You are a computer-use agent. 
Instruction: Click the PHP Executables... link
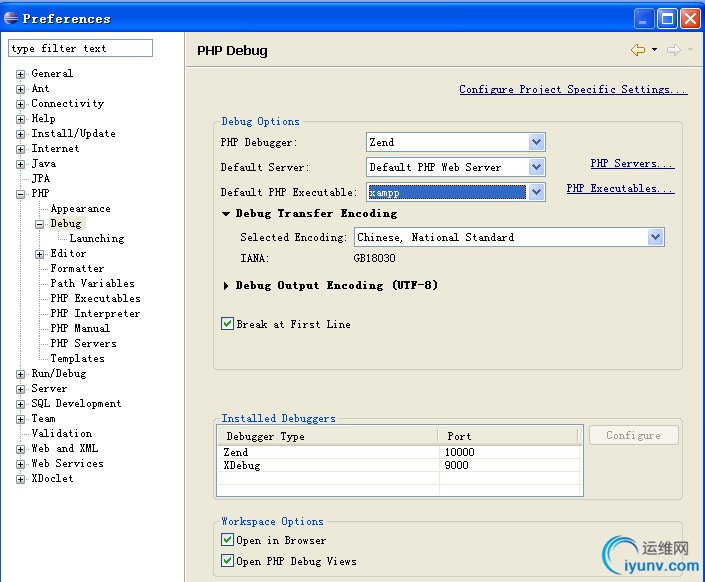620,188
